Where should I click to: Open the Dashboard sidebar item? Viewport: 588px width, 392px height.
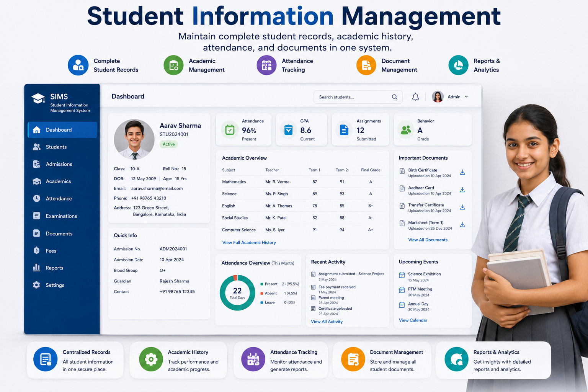pyautogui.click(x=62, y=130)
